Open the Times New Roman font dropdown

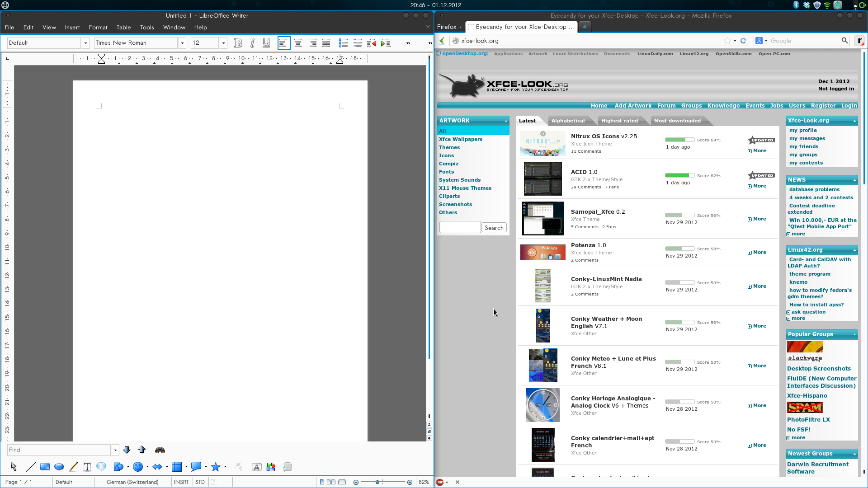[x=182, y=43]
